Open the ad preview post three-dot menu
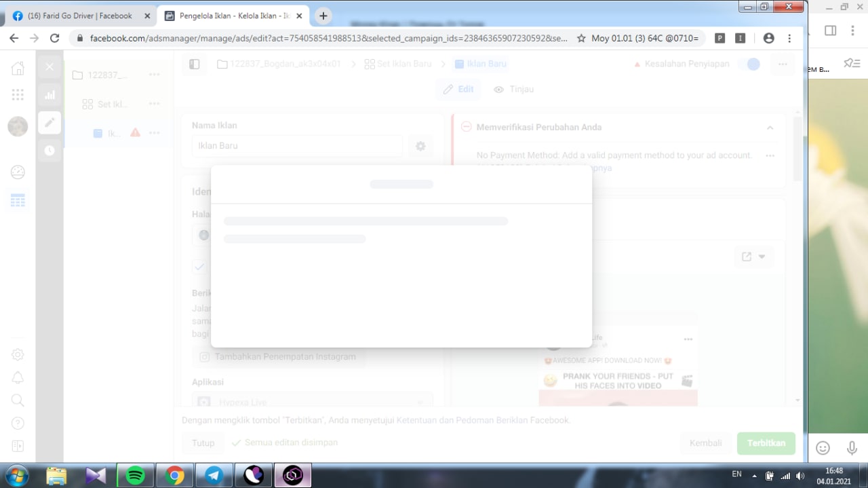868x488 pixels. pyautogui.click(x=688, y=339)
